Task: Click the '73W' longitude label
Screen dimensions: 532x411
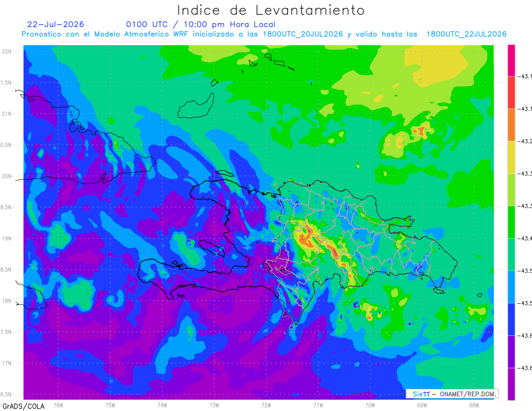Action: coord(214,405)
